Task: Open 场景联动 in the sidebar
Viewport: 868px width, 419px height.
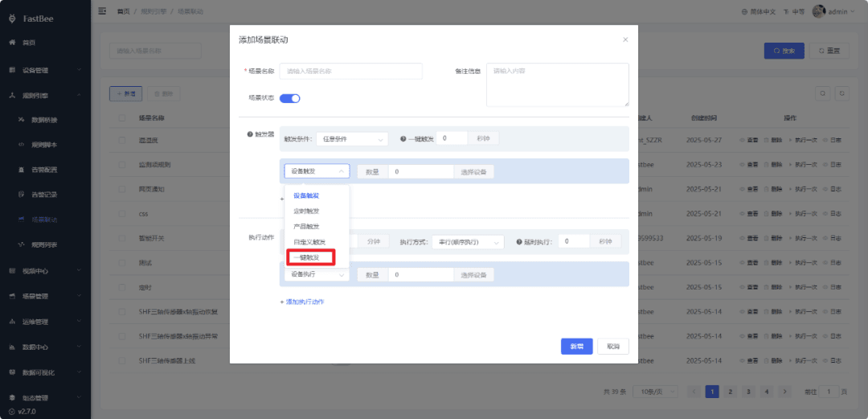Action: point(44,220)
